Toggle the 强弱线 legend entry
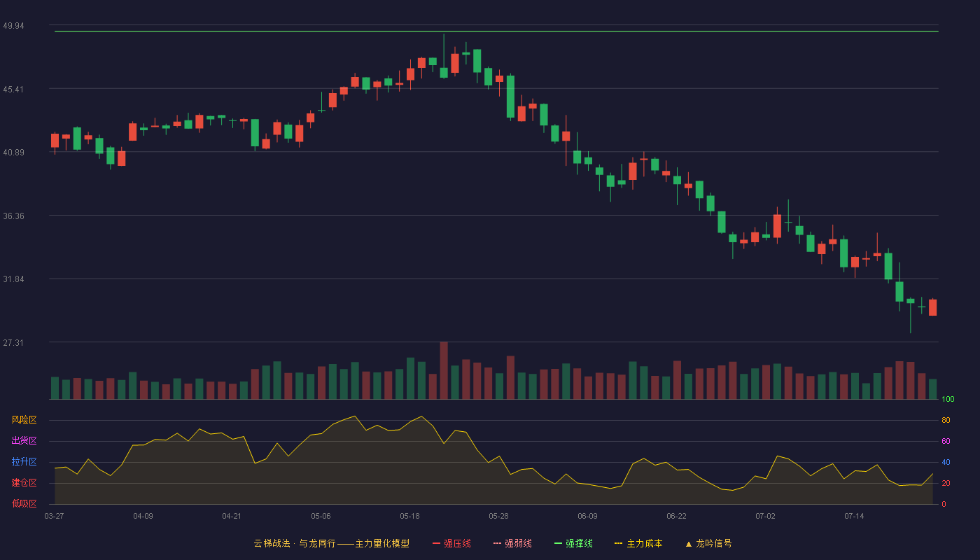This screenshot has width=980, height=560. tap(512, 543)
